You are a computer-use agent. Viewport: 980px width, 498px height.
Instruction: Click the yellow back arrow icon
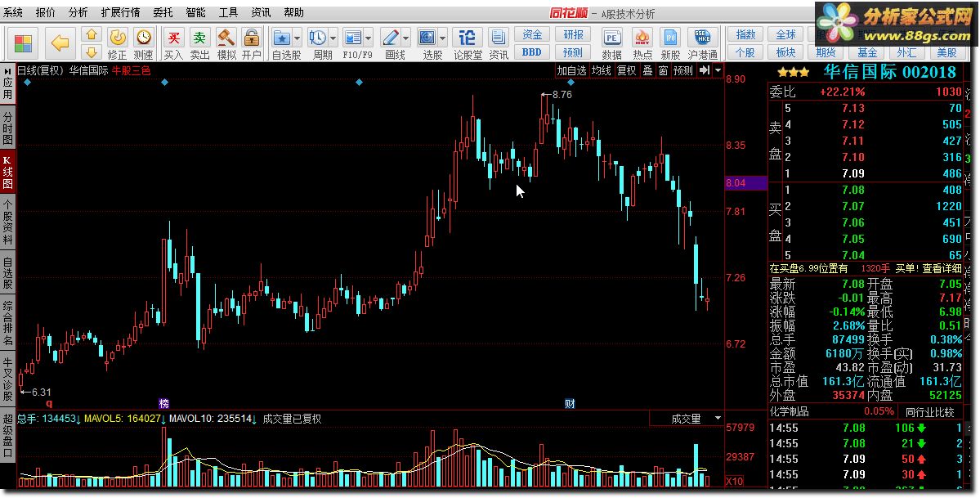60,43
